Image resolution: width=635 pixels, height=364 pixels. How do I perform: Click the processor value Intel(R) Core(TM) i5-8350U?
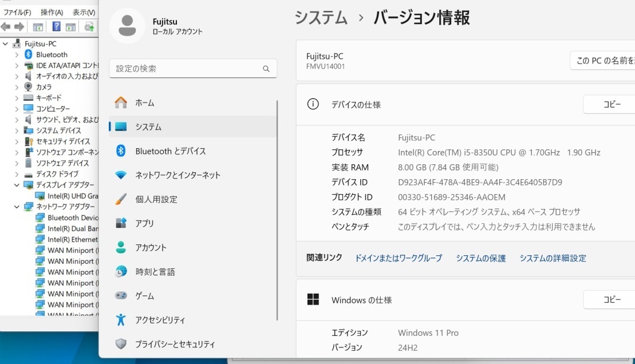coord(499,152)
